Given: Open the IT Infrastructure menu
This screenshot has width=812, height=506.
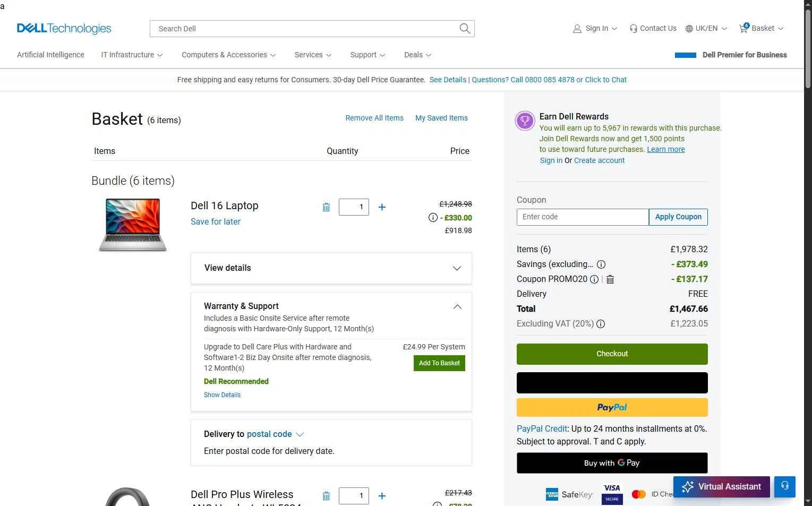Looking at the screenshot, I should pos(132,55).
